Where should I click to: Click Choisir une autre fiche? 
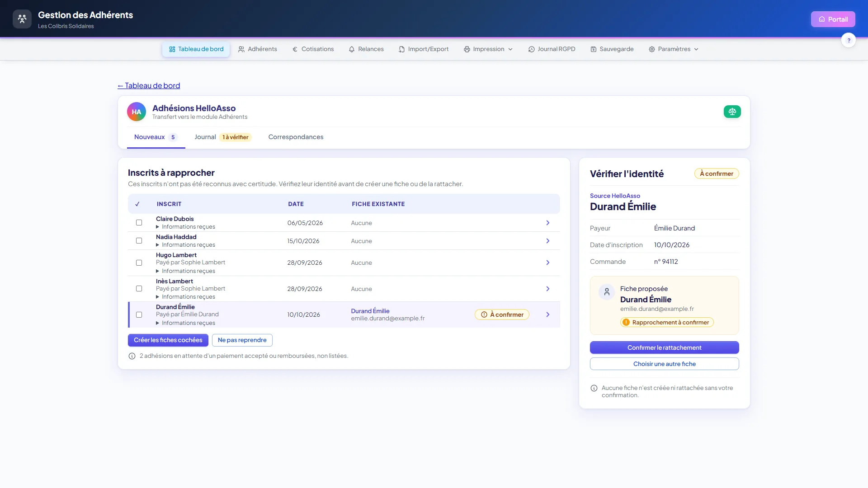click(664, 364)
